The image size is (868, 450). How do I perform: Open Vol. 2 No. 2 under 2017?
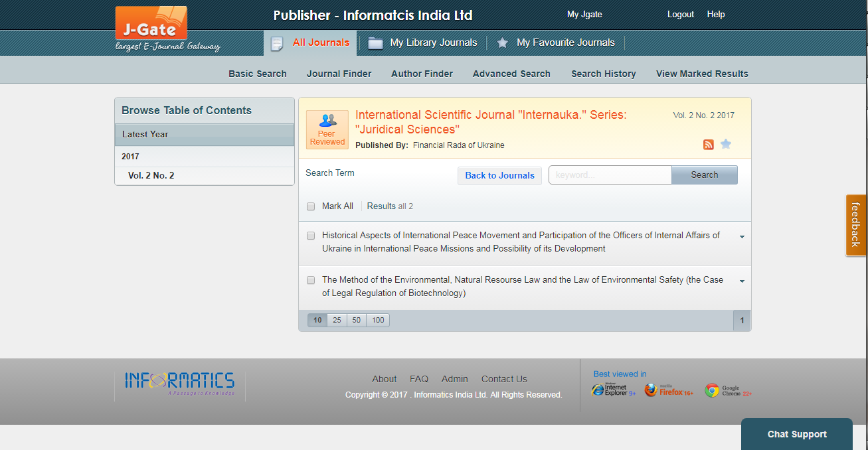tap(151, 176)
